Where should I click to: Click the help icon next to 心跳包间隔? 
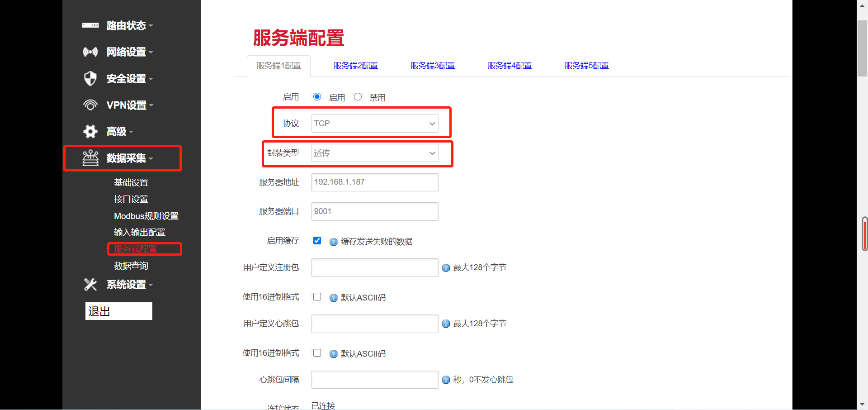pyautogui.click(x=446, y=380)
